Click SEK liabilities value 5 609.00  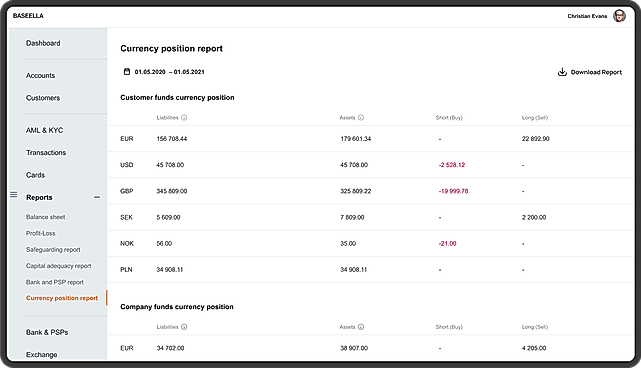[x=168, y=218]
